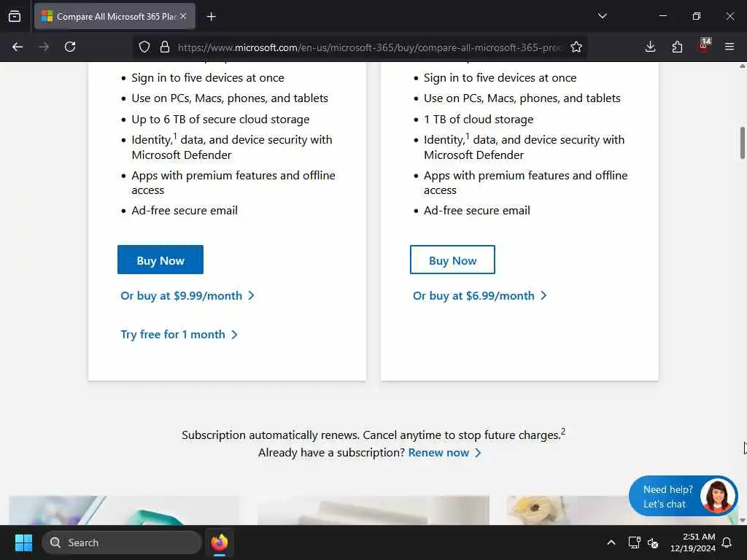Open the network status tray icon
This screenshot has height=560, width=747.
634,542
